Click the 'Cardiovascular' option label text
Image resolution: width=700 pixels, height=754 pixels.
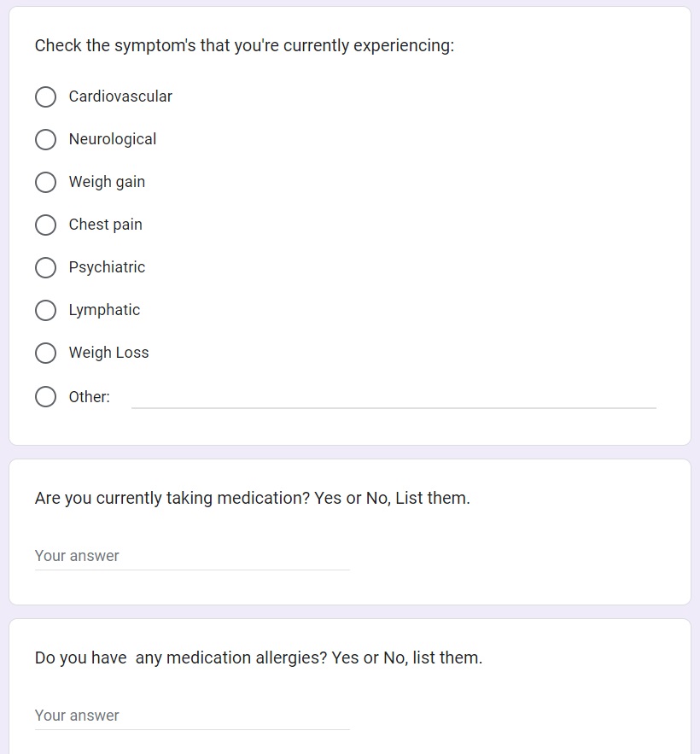click(x=120, y=96)
